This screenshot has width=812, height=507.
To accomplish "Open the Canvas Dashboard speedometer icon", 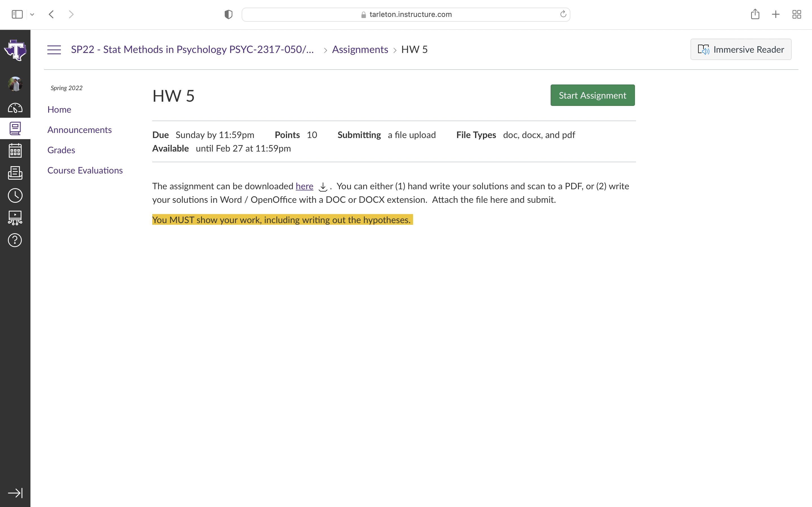I will tap(15, 108).
